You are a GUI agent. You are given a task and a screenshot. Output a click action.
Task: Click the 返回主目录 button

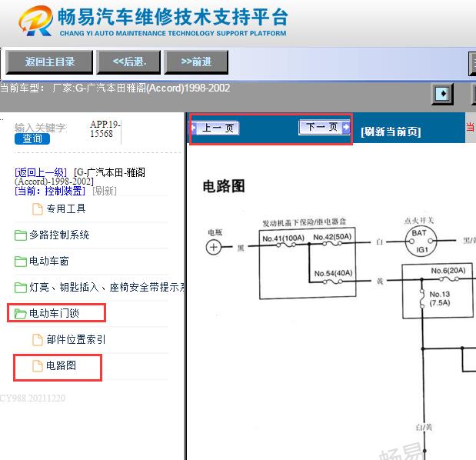coord(49,62)
